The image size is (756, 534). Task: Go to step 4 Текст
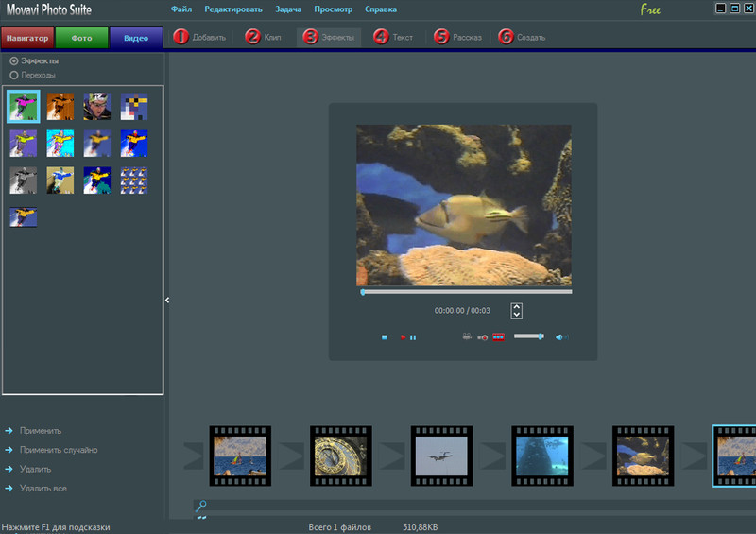393,37
